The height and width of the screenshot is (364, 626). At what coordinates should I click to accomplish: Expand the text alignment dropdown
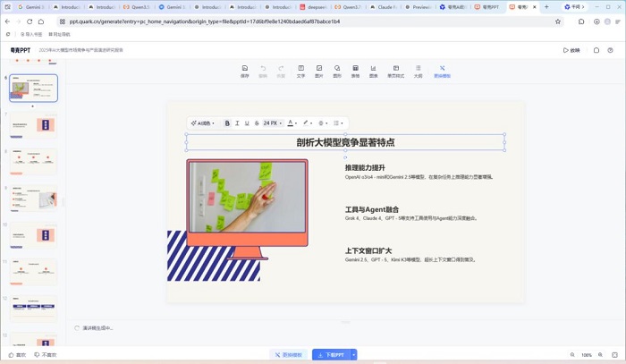pos(323,123)
